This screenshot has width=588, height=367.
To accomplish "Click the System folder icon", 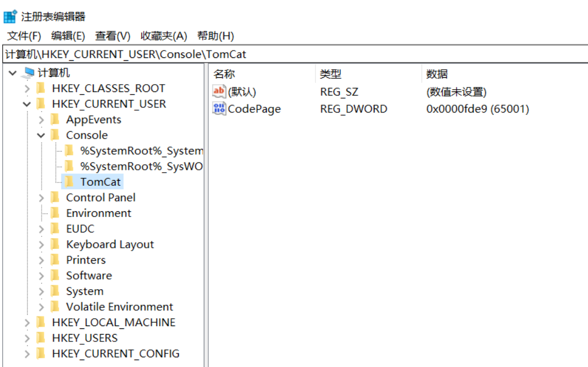I will (55, 291).
